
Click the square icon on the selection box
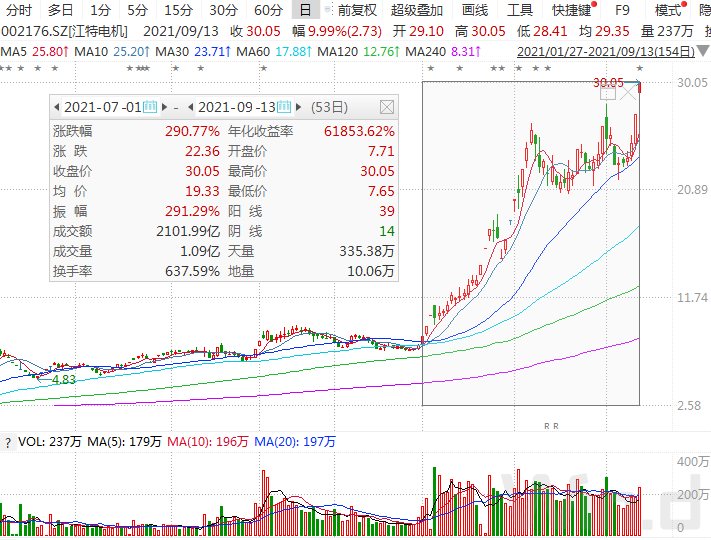coord(607,93)
